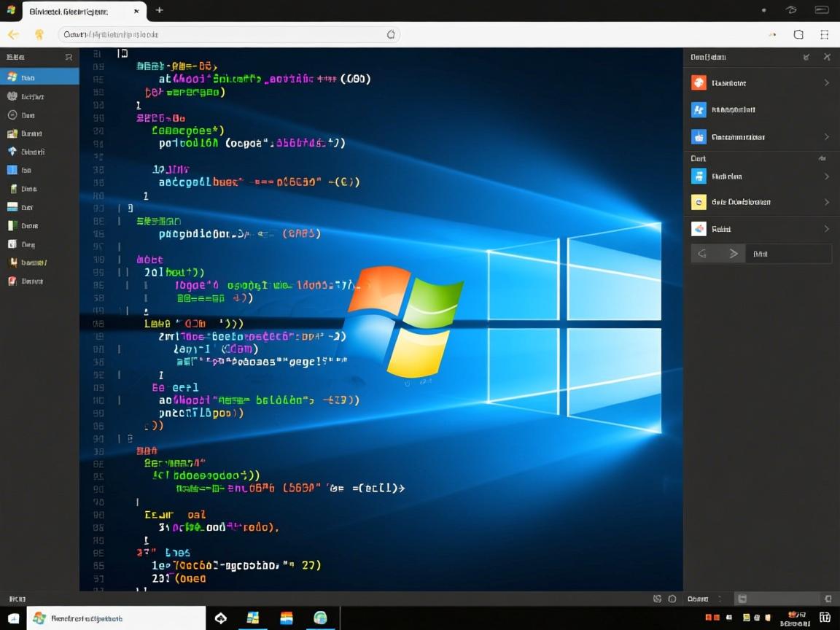
Task: Click inside the browser address bar
Action: tap(219, 34)
